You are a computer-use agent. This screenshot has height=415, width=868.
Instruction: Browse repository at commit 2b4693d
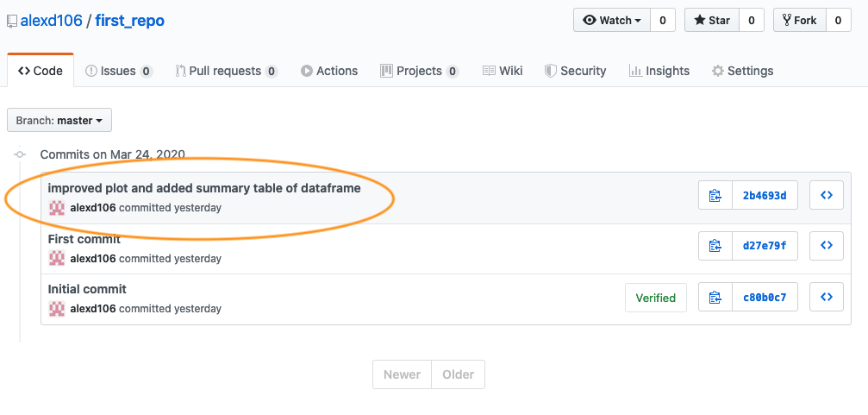(x=826, y=196)
